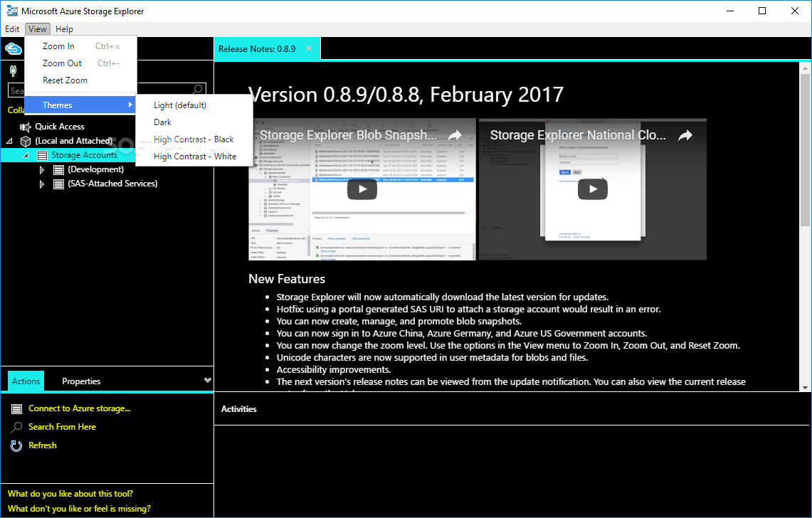Close the Release Notes tab
The width and height of the screenshot is (812, 518).
click(x=309, y=48)
